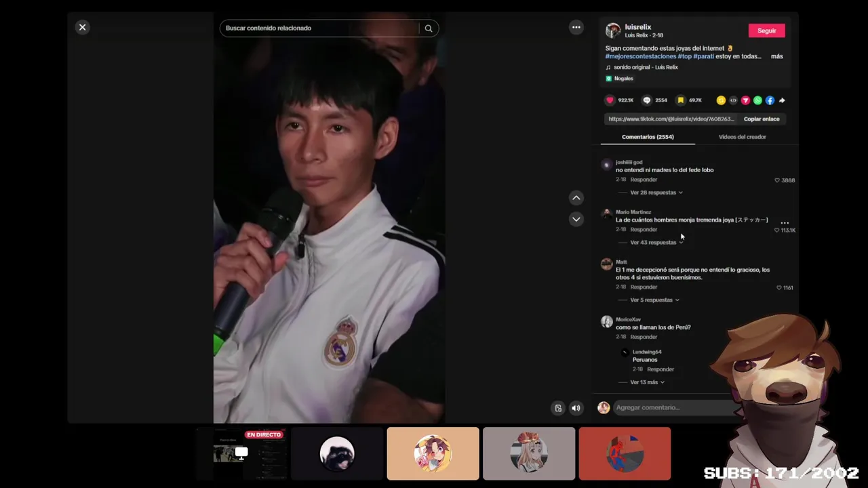868x488 pixels.
Task: Save the video with the bookmark icon
Action: pos(681,100)
